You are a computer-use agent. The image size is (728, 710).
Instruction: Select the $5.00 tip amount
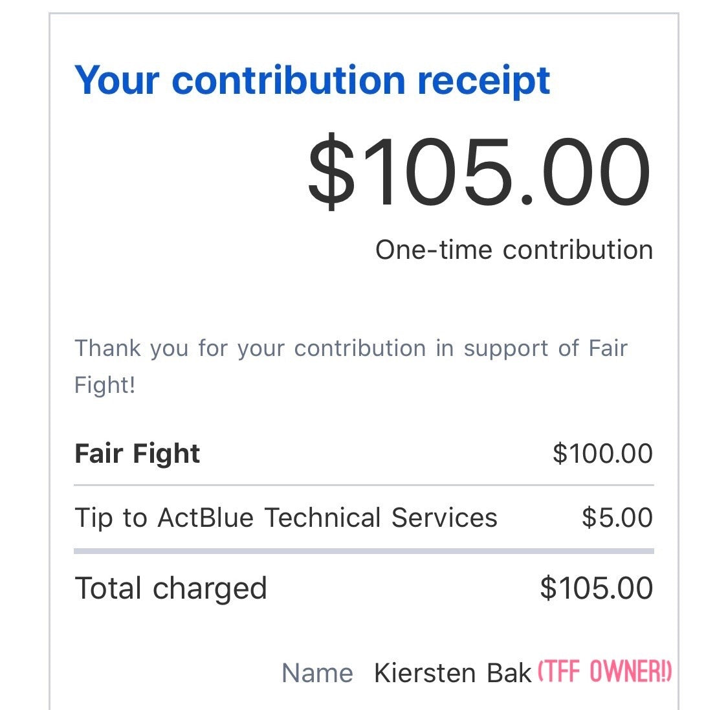617,518
